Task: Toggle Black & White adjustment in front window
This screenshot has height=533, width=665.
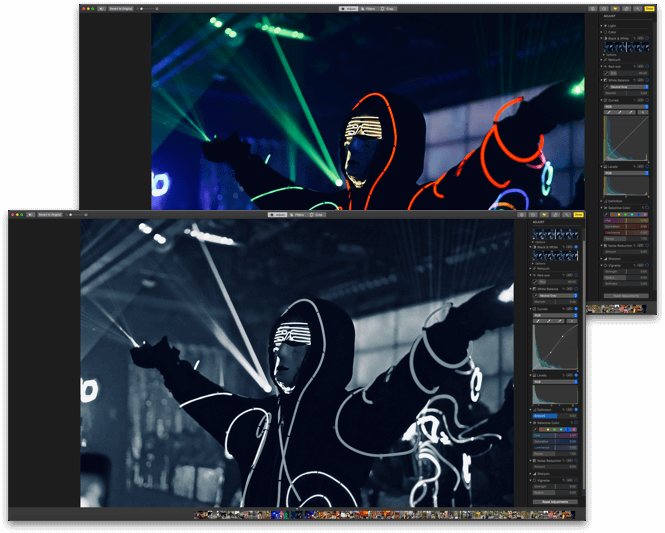Action: (576, 247)
